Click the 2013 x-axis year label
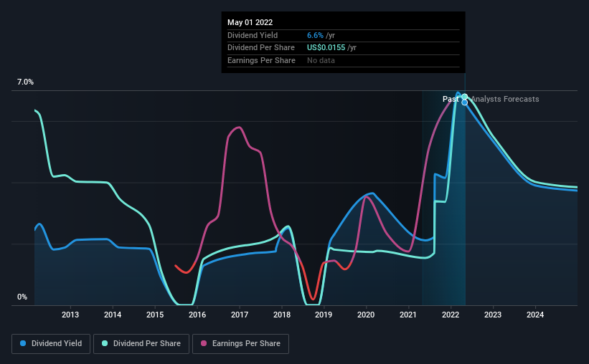589x364 pixels. (70, 315)
